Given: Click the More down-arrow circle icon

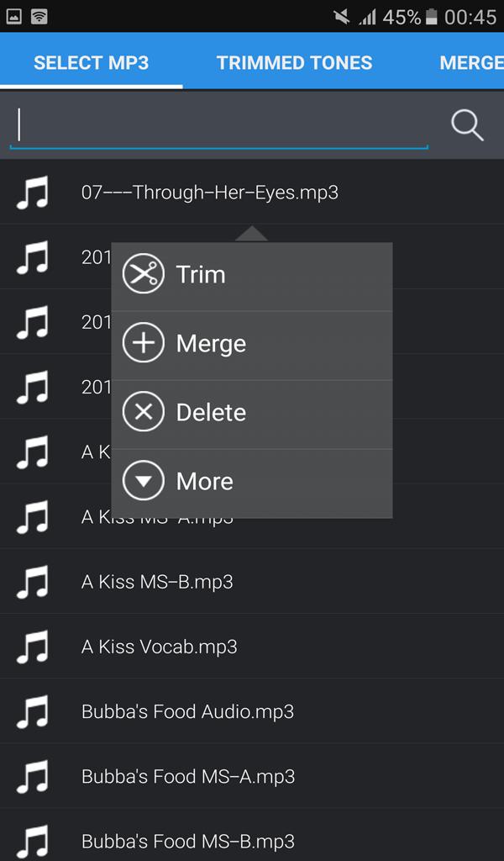Looking at the screenshot, I should pos(144,480).
